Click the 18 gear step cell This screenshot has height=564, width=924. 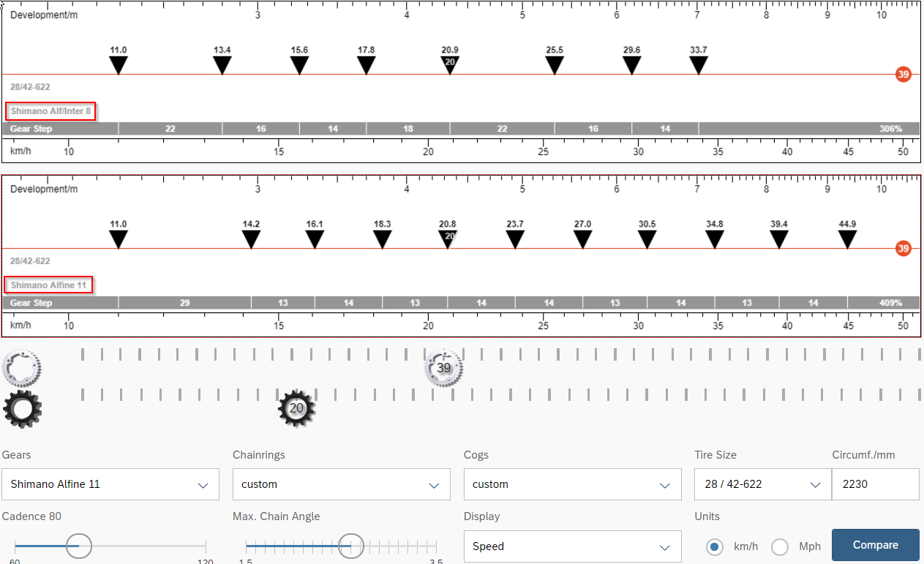click(x=408, y=129)
